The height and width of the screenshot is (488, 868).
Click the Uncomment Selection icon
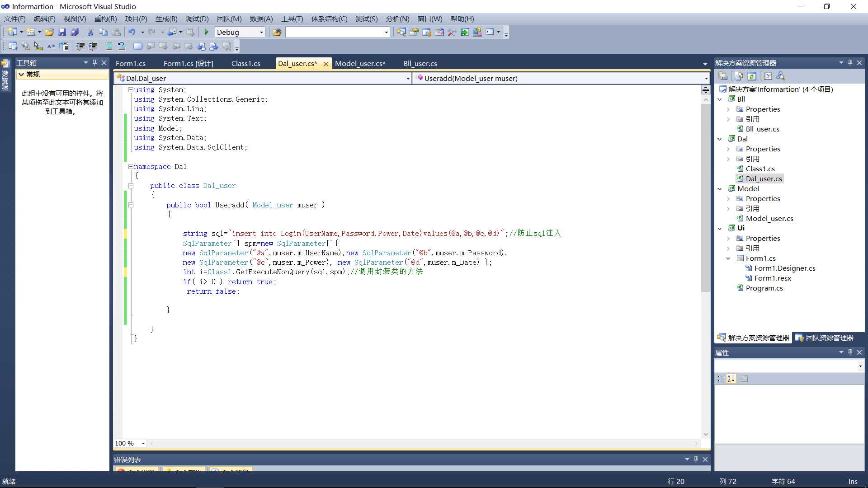coord(122,46)
